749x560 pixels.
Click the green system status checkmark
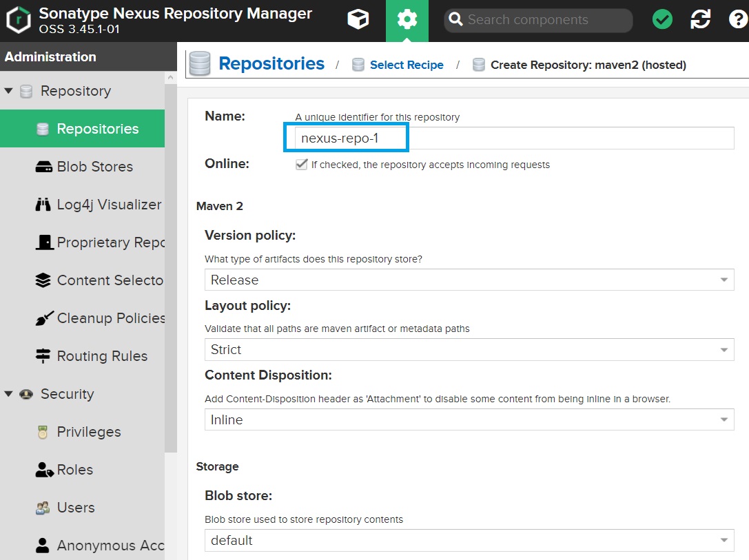tap(662, 19)
